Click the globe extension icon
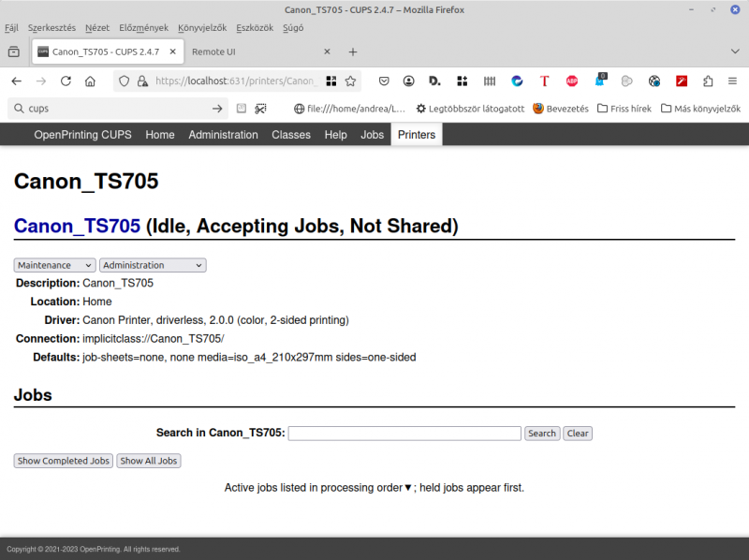The height and width of the screenshot is (560, 749). [654, 81]
